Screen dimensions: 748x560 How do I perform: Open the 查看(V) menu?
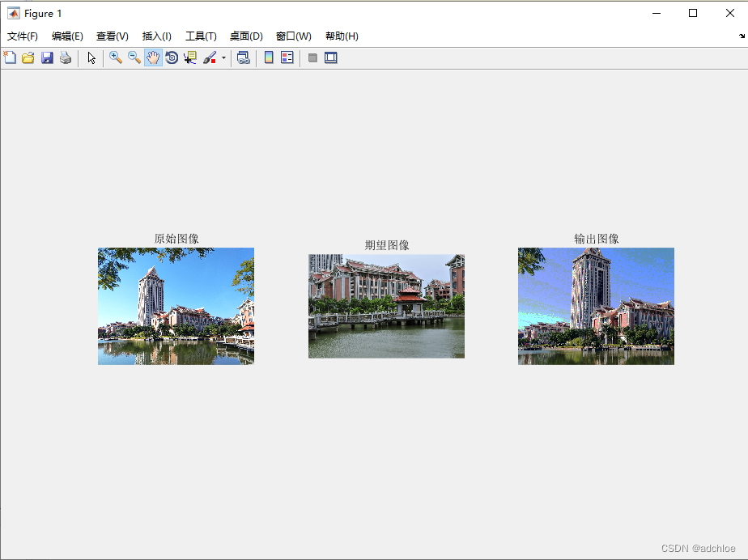click(112, 36)
